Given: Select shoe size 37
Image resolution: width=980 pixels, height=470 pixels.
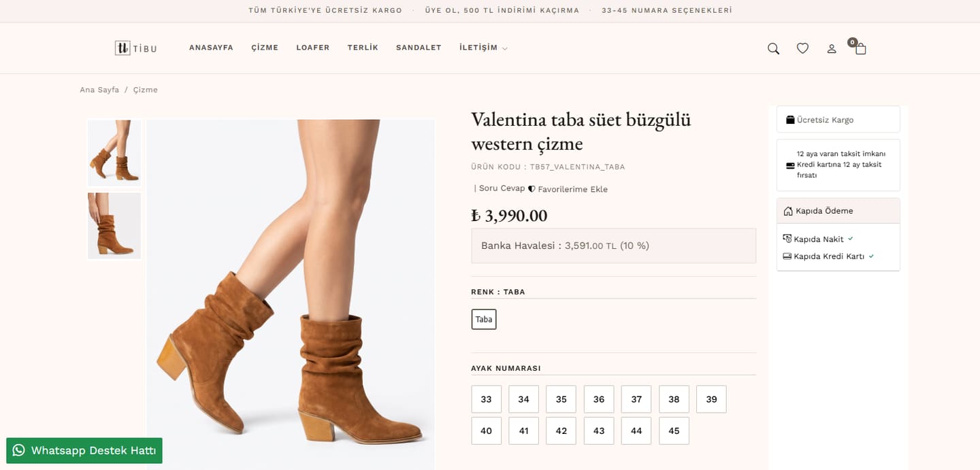Looking at the screenshot, I should point(636,399).
